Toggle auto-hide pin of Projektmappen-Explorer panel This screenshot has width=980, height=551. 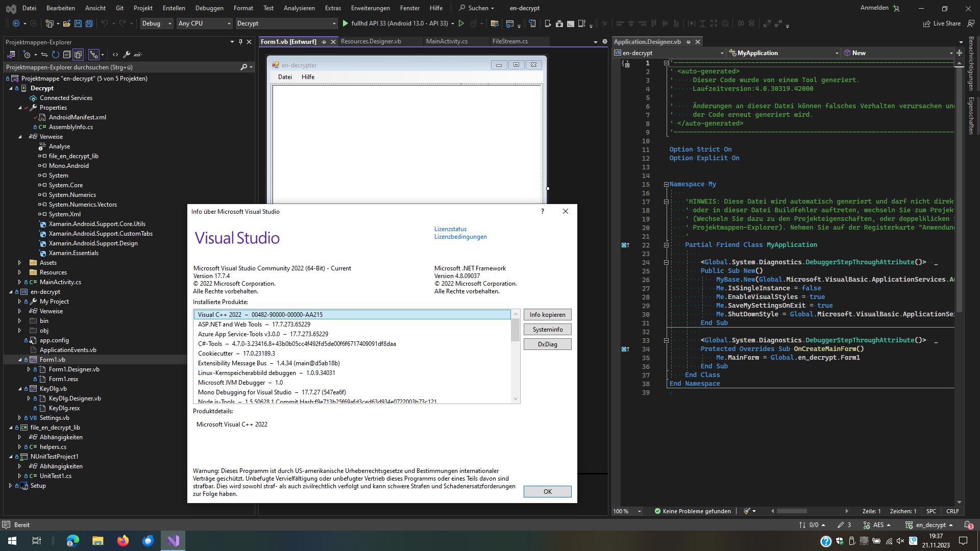(240, 42)
